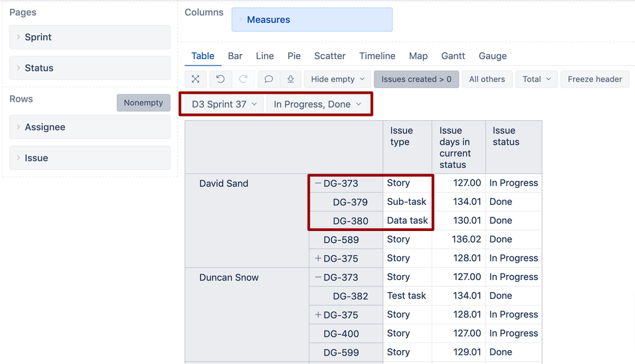Open the comment speech-bubble icon
Viewport: 635px width, 364px height.
click(x=269, y=80)
